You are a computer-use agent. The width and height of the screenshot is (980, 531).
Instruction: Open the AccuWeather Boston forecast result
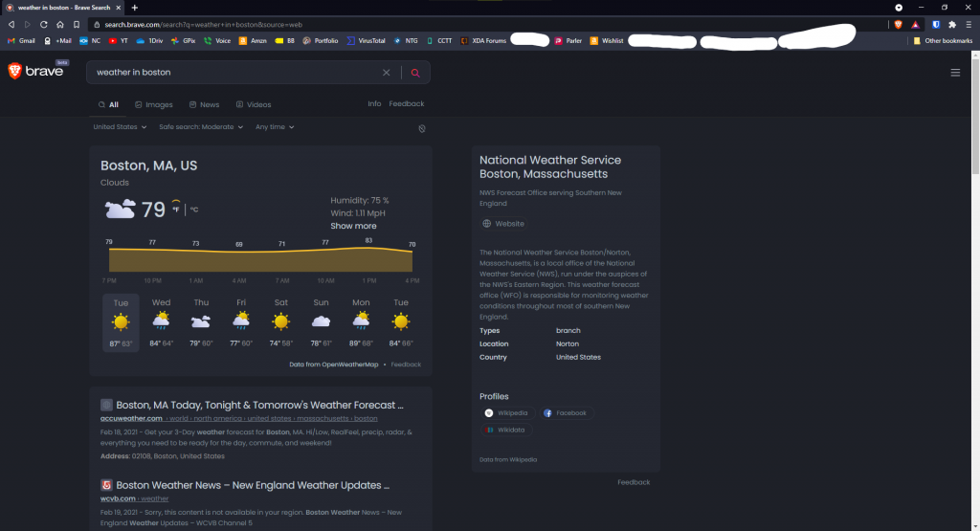(x=259, y=405)
